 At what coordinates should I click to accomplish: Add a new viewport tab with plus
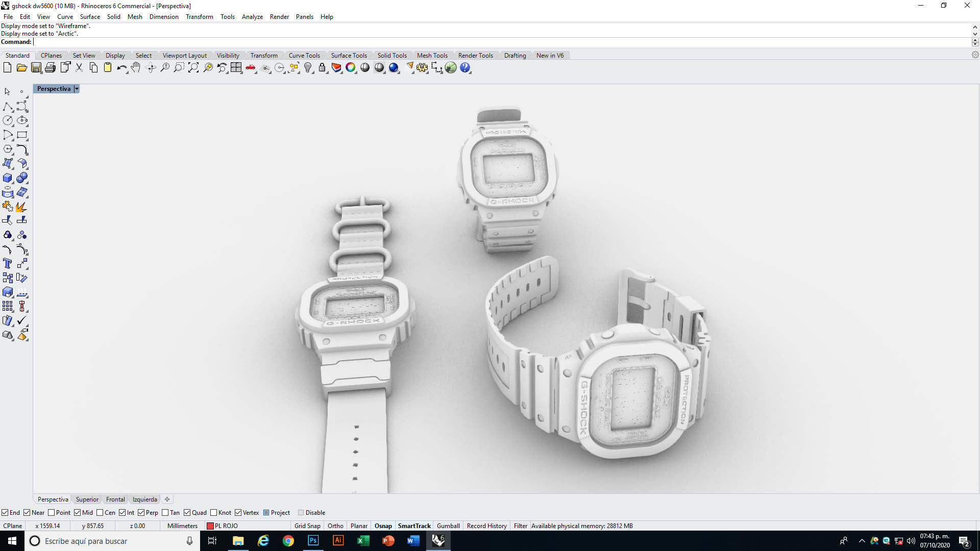click(167, 499)
